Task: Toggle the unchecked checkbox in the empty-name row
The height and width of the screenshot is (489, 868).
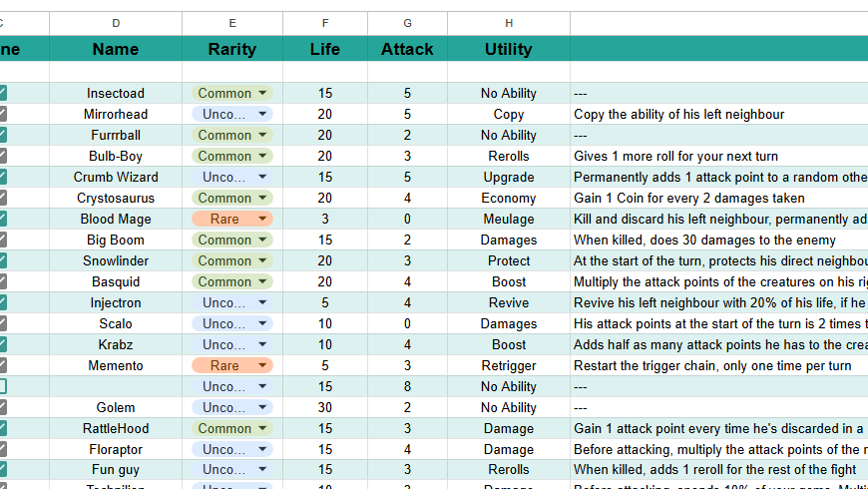Action: [3, 386]
